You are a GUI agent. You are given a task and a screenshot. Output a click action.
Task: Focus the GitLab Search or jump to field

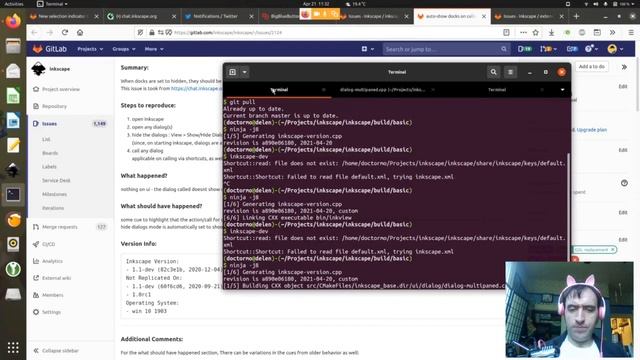(446, 49)
